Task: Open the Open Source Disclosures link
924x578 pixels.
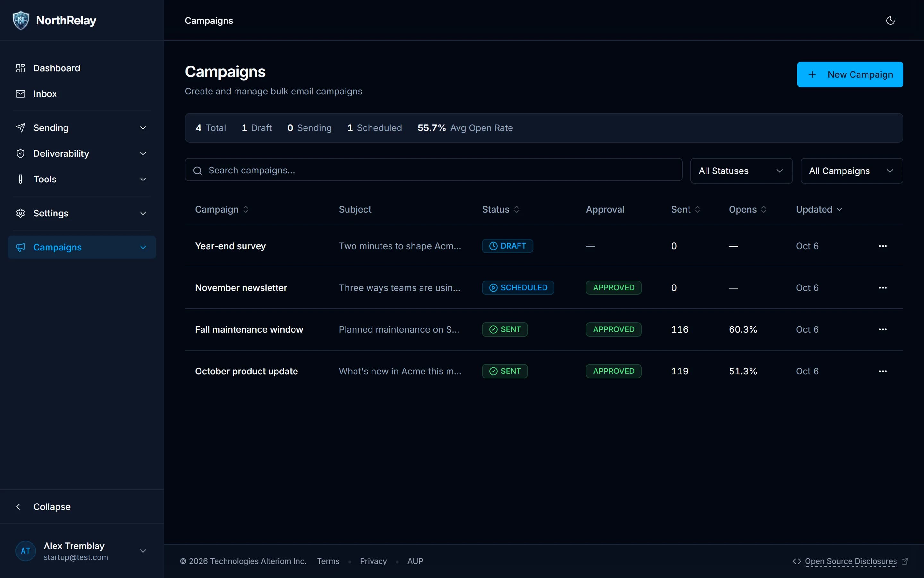Action: (850, 561)
